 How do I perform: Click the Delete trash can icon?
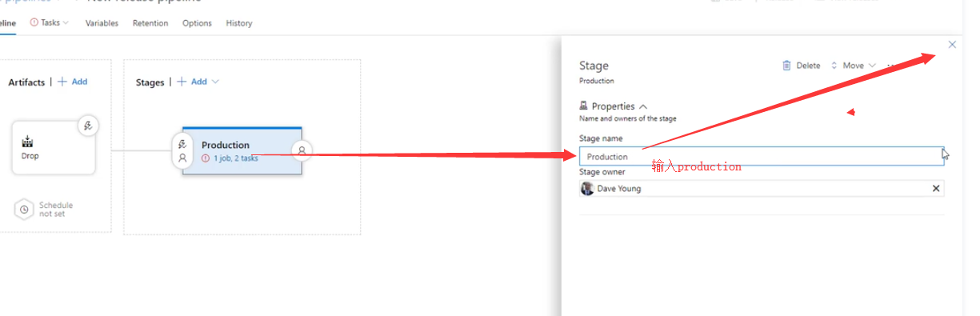(786, 66)
